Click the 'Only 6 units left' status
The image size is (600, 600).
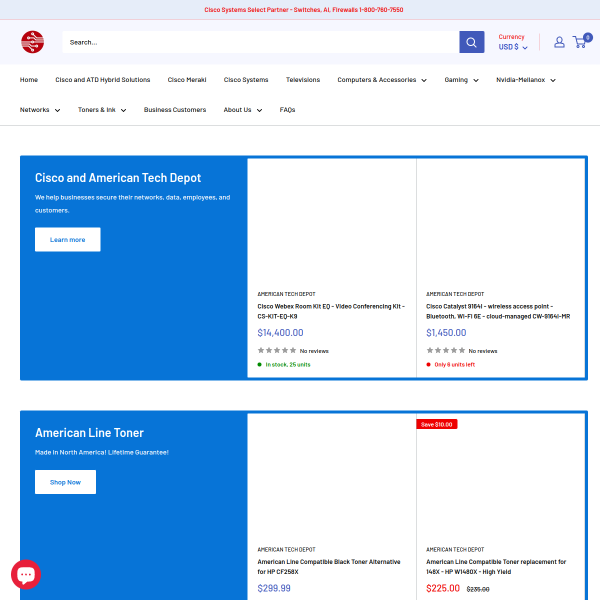click(450, 365)
